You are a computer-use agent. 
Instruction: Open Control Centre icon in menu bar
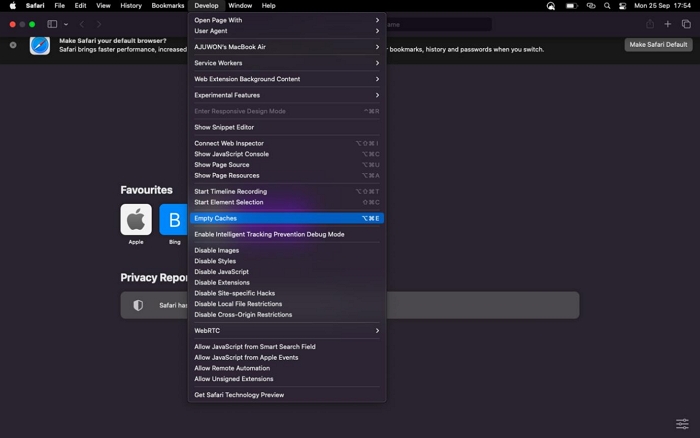622,6
